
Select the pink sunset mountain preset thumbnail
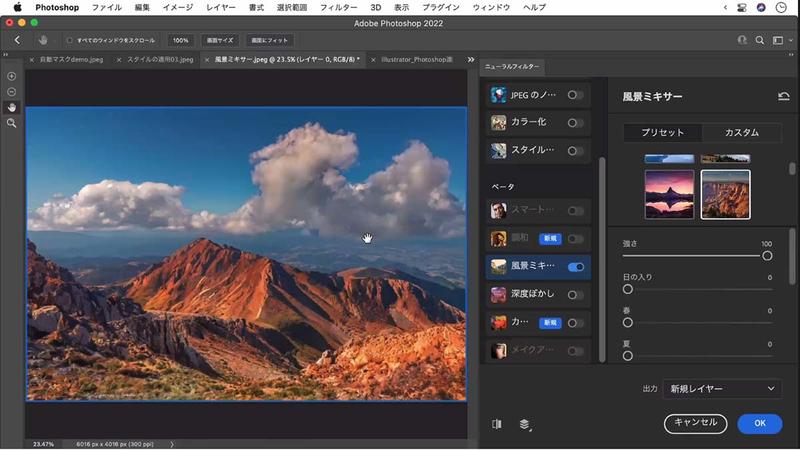tap(669, 194)
